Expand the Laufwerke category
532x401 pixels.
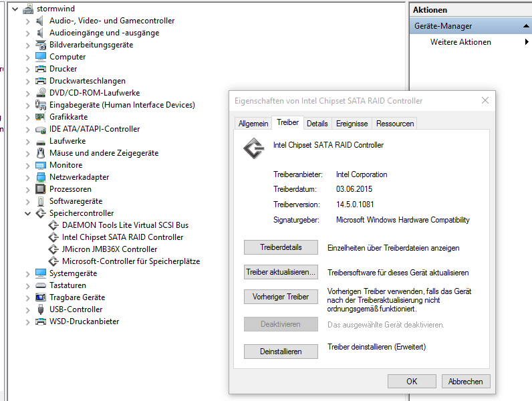[28, 142]
